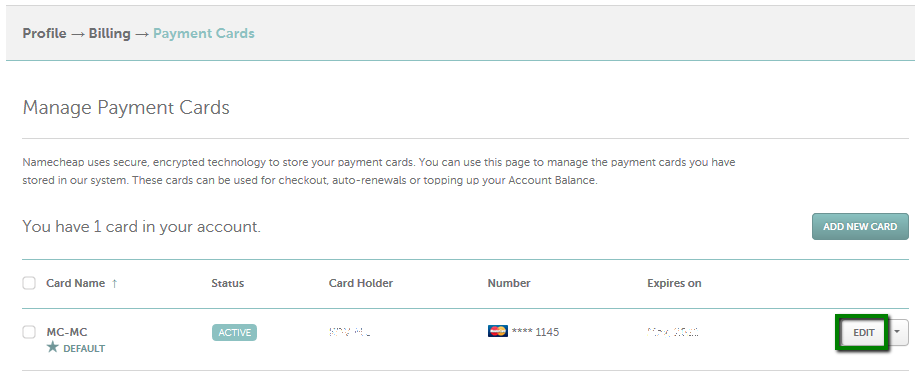The height and width of the screenshot is (375, 915).
Task: Edit the MC-MC card
Action: 864,332
